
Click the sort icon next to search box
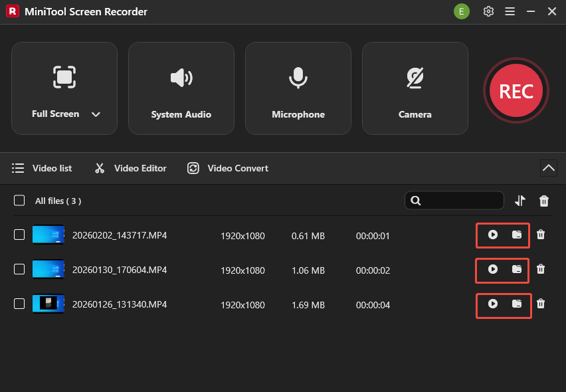[520, 200]
